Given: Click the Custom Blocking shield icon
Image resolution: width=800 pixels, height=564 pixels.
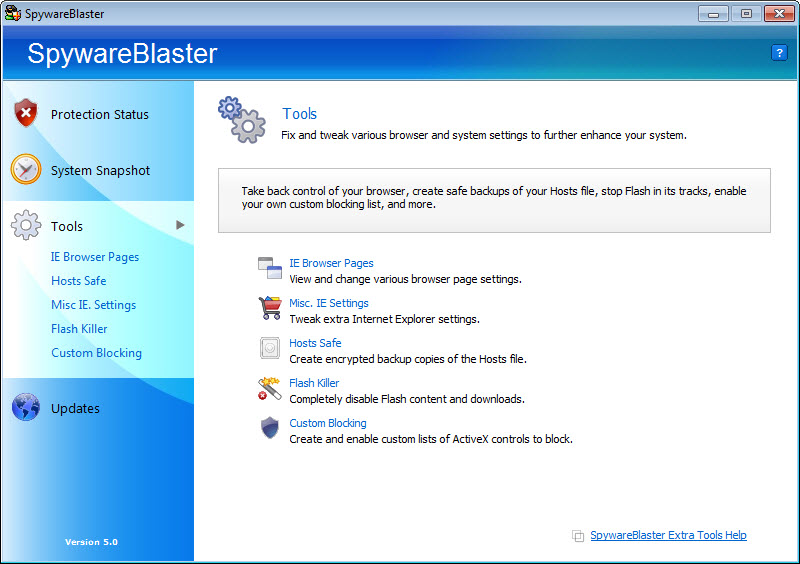Looking at the screenshot, I should 270,428.
